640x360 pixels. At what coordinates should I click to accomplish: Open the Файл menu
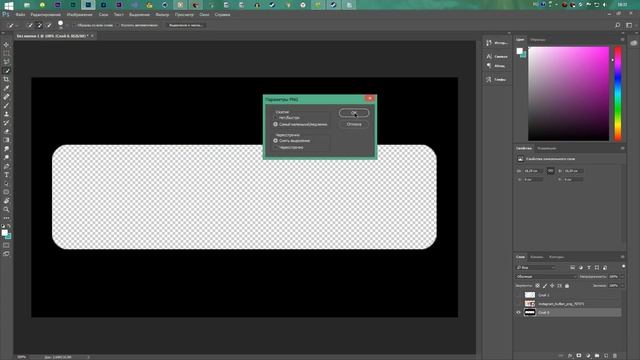coord(20,14)
